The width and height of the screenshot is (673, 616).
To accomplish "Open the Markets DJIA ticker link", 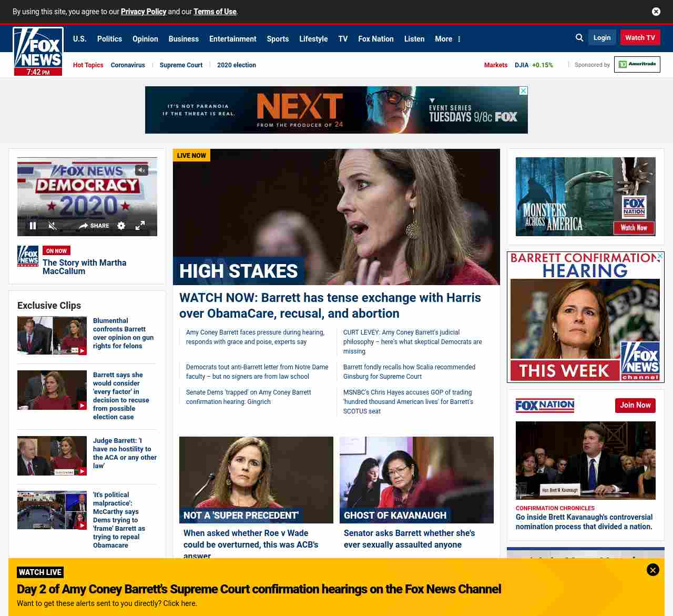I will tap(533, 65).
